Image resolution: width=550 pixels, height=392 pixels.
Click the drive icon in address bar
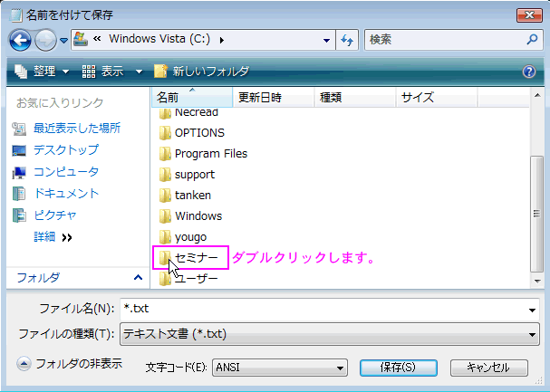[81, 40]
